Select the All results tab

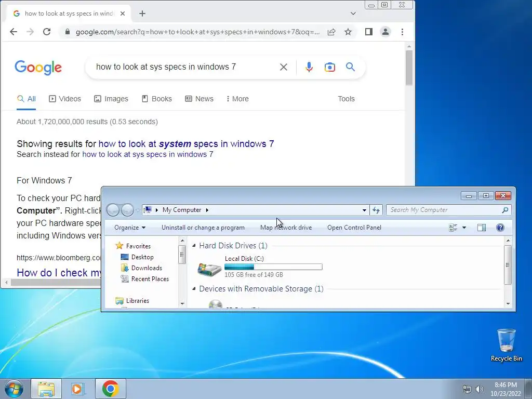(26, 99)
